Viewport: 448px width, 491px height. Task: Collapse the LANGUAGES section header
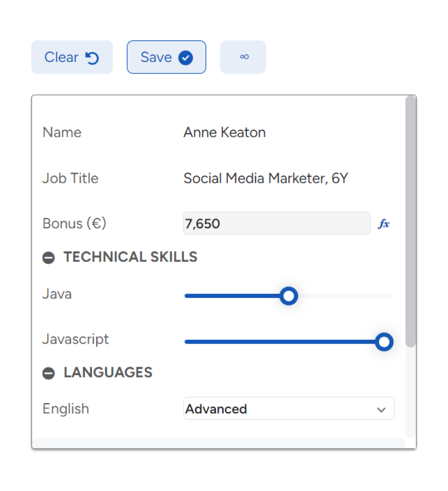[x=108, y=372]
